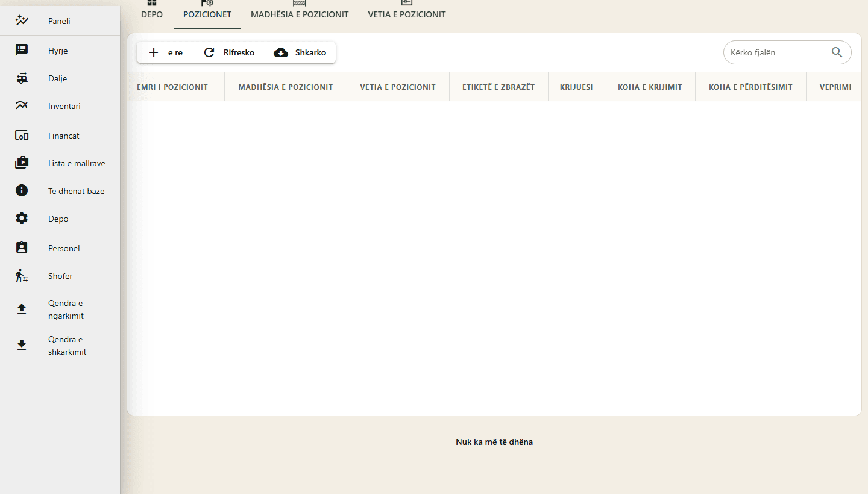The height and width of the screenshot is (494, 868).
Task: Click the Financat devices icon
Action: point(22,136)
